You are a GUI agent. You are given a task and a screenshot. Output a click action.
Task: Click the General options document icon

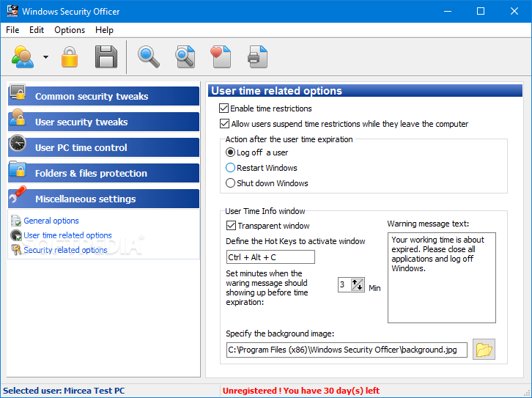[x=16, y=221]
